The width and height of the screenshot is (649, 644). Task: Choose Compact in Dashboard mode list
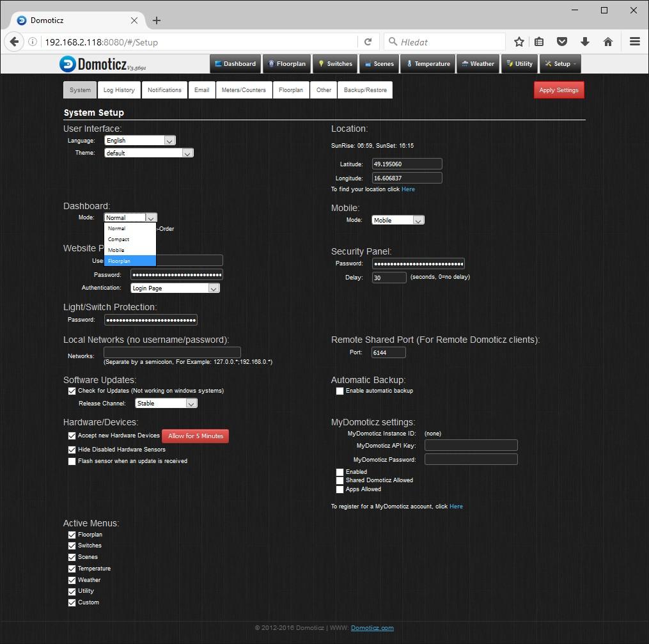click(130, 239)
